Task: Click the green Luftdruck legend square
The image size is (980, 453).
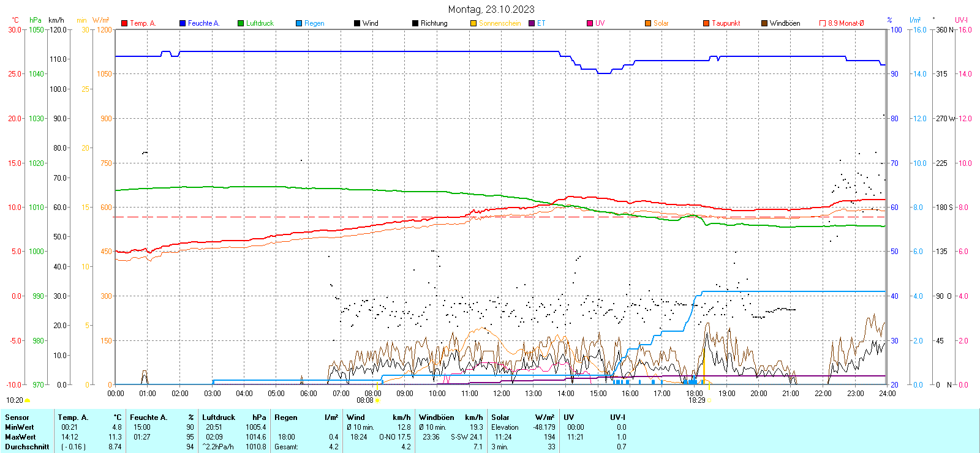Action: click(241, 23)
